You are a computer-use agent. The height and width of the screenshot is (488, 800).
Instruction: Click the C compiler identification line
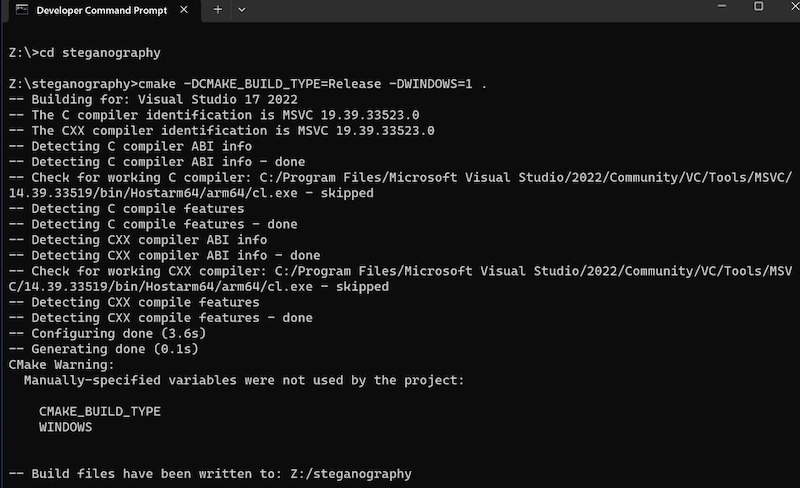tap(214, 115)
